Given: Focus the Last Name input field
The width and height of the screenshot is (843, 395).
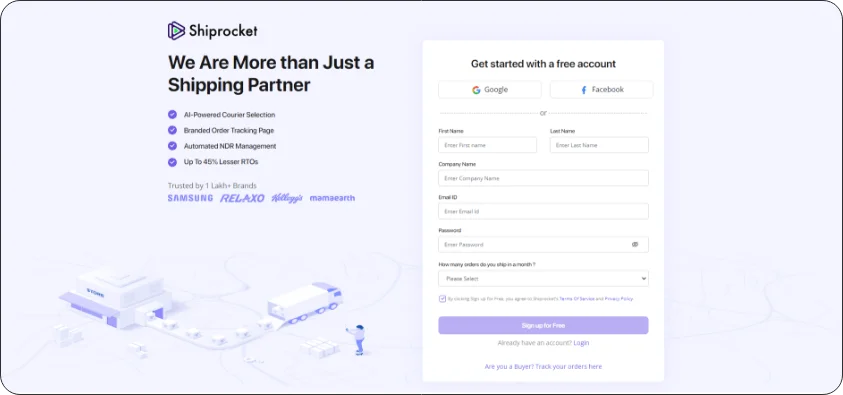Looking at the screenshot, I should pos(599,145).
